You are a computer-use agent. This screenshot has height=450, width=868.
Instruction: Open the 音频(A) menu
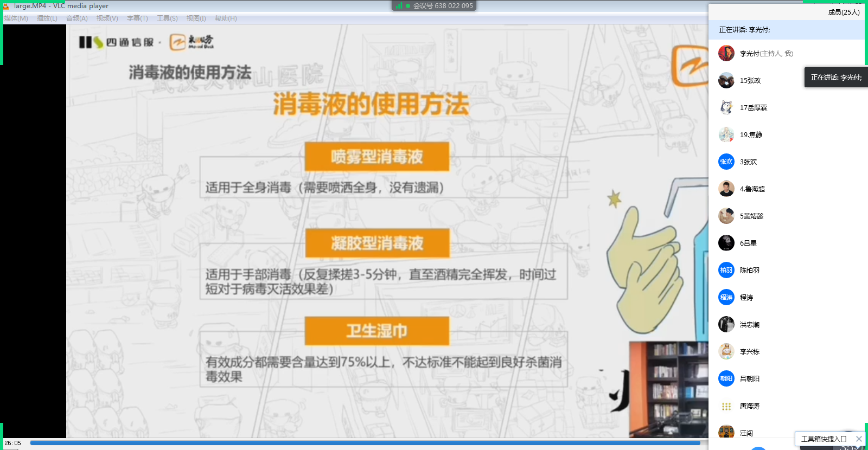(x=77, y=18)
